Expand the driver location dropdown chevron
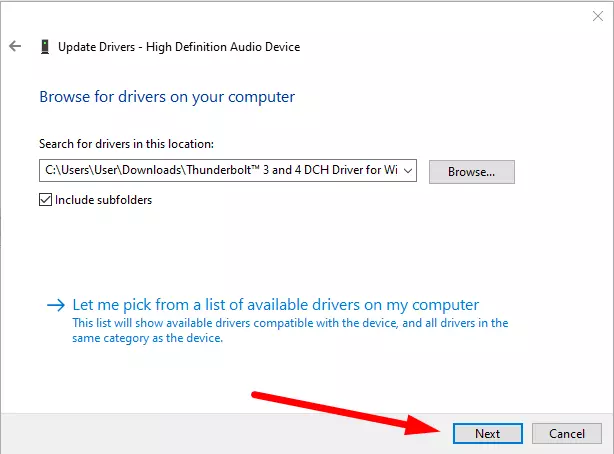Viewport: 614px width, 454px height. (x=408, y=171)
